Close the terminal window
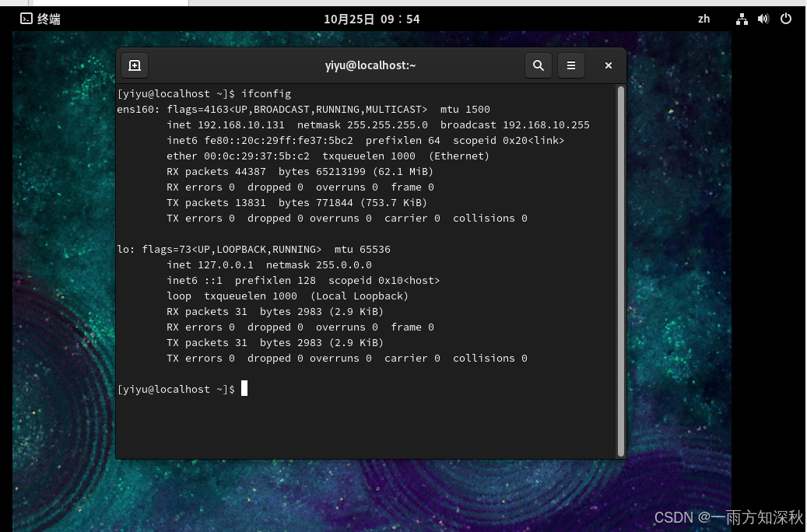 pos(609,65)
